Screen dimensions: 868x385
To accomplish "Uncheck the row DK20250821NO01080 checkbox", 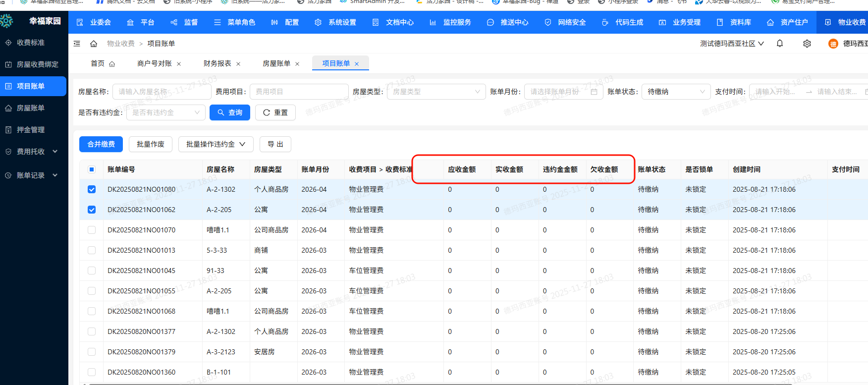I will click(x=92, y=189).
